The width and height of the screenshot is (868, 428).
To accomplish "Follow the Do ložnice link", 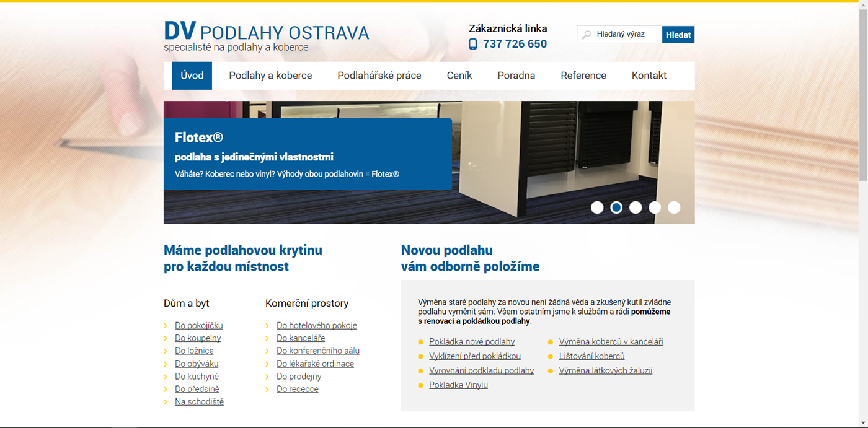I will [x=194, y=351].
